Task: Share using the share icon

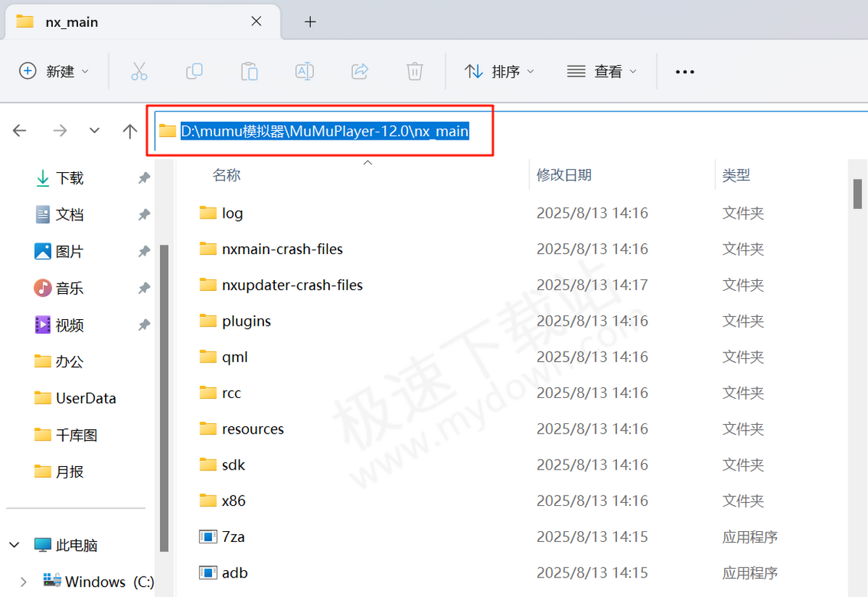Action: [359, 71]
